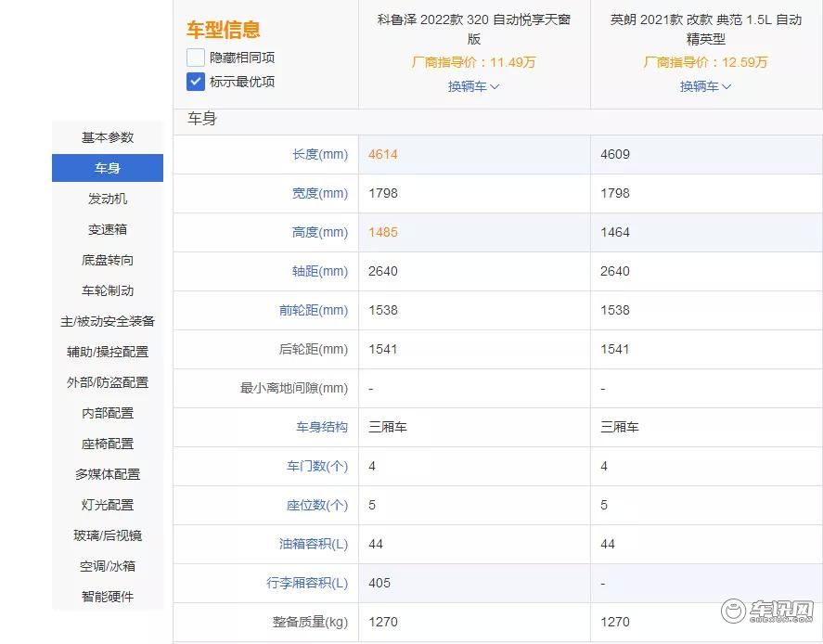
Task: Click the 厂商指导价：12.59万 price
Action: (x=705, y=62)
